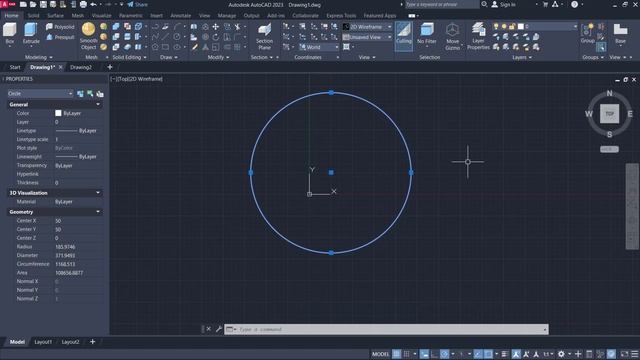
Task: Undo last action with the arrow icon
Action: [93, 4]
